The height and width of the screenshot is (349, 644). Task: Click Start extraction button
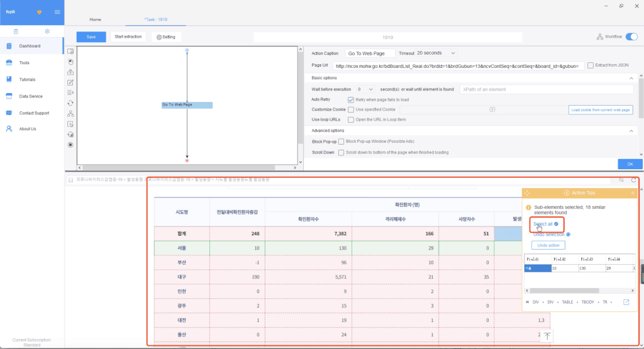click(128, 37)
